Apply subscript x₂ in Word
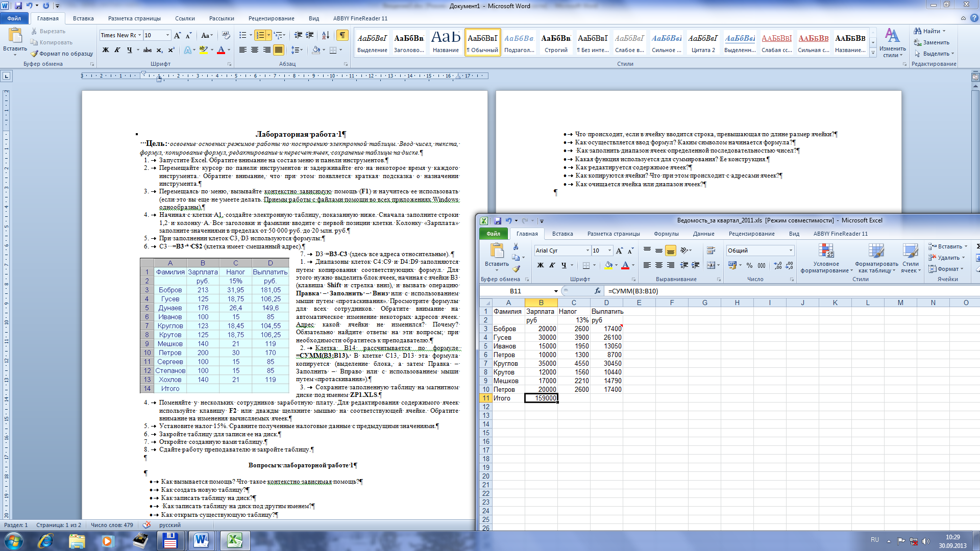The width and height of the screenshot is (980, 551). (159, 50)
